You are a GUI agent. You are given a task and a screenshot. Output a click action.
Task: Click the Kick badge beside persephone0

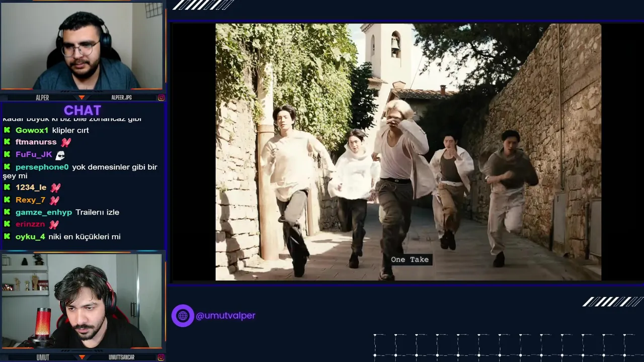coord(7,167)
